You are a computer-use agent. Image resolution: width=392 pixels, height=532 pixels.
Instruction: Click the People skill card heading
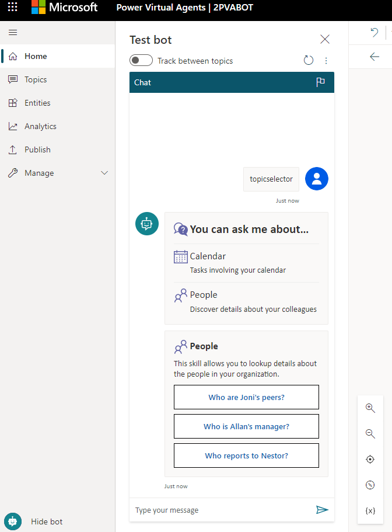204,346
